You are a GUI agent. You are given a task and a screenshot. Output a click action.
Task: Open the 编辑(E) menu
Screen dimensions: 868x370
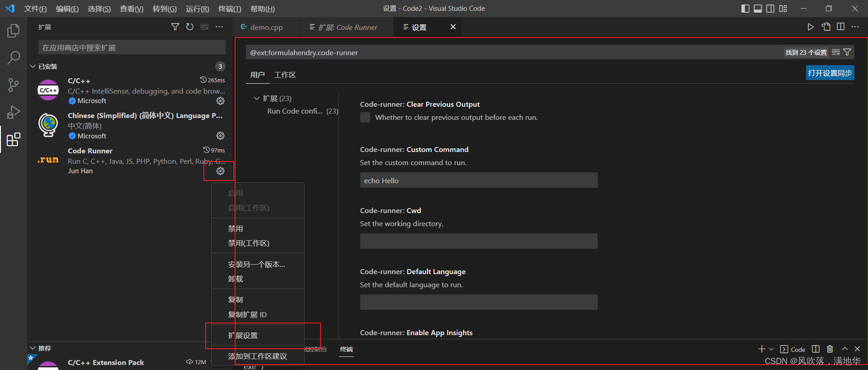[x=67, y=9]
